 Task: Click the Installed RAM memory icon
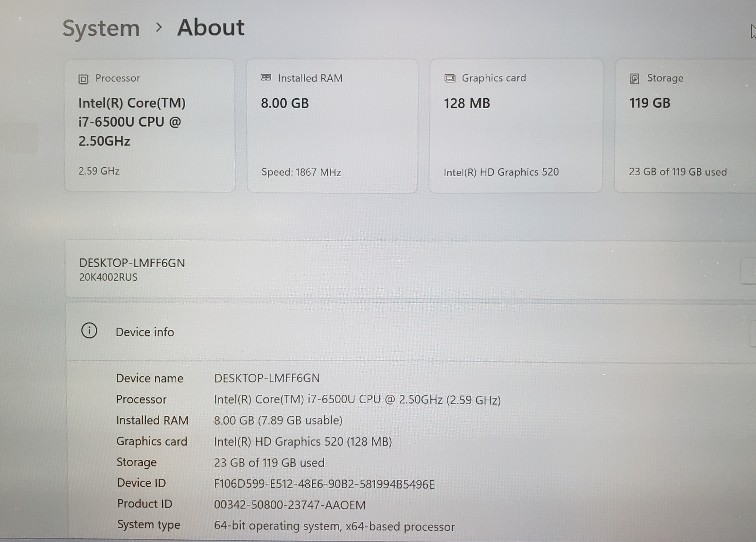pyautogui.click(x=266, y=77)
